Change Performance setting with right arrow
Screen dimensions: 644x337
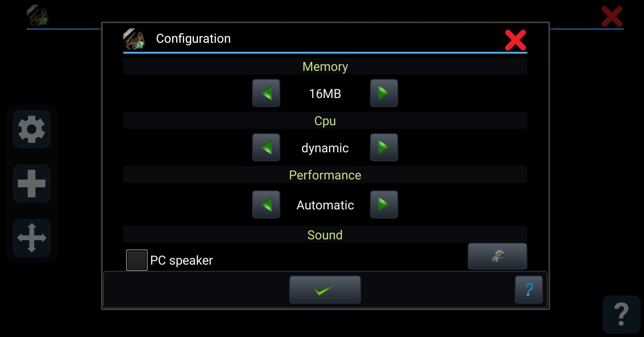[x=384, y=204]
